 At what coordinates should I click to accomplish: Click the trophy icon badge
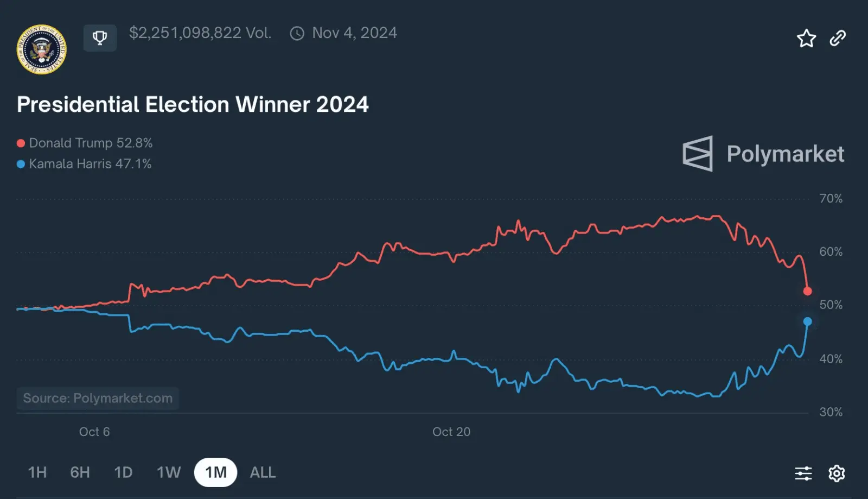pyautogui.click(x=100, y=38)
